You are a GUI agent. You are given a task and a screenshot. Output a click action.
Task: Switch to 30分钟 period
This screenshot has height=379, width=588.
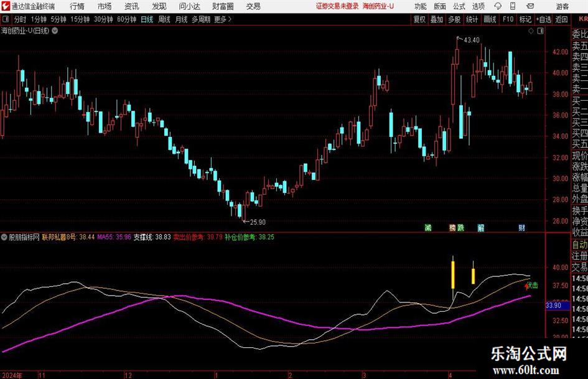(103, 19)
